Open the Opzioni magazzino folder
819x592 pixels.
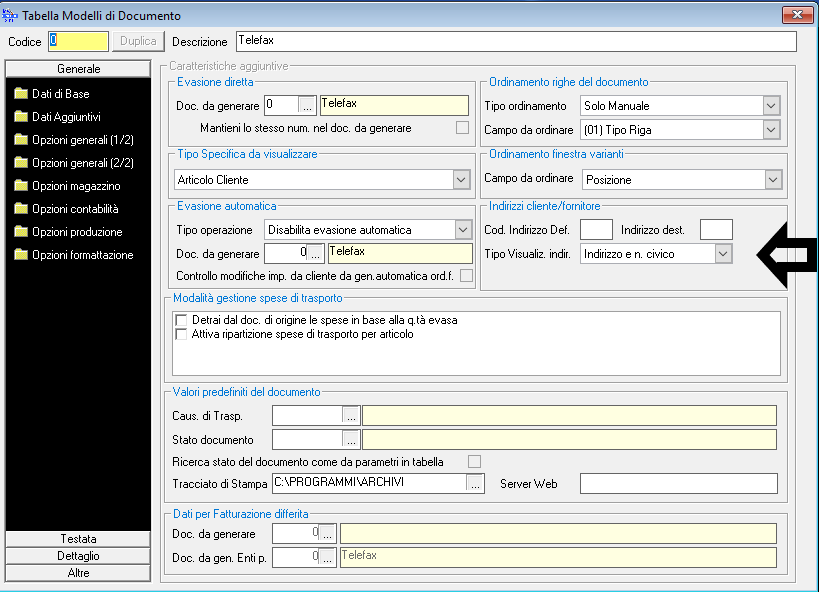[x=67, y=186]
